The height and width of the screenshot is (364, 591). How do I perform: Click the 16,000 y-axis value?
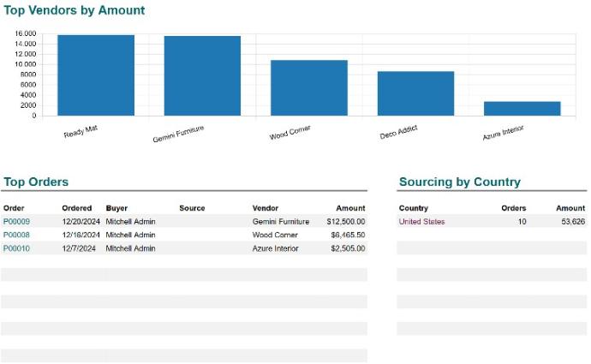[26, 33]
